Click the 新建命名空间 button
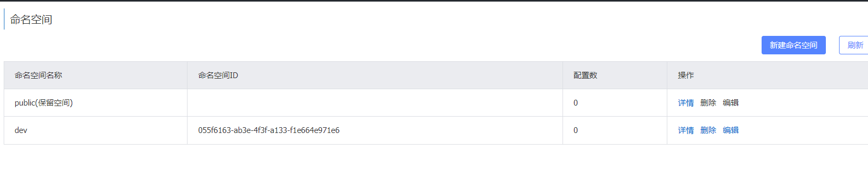The width and height of the screenshot is (868, 190). 793,45
